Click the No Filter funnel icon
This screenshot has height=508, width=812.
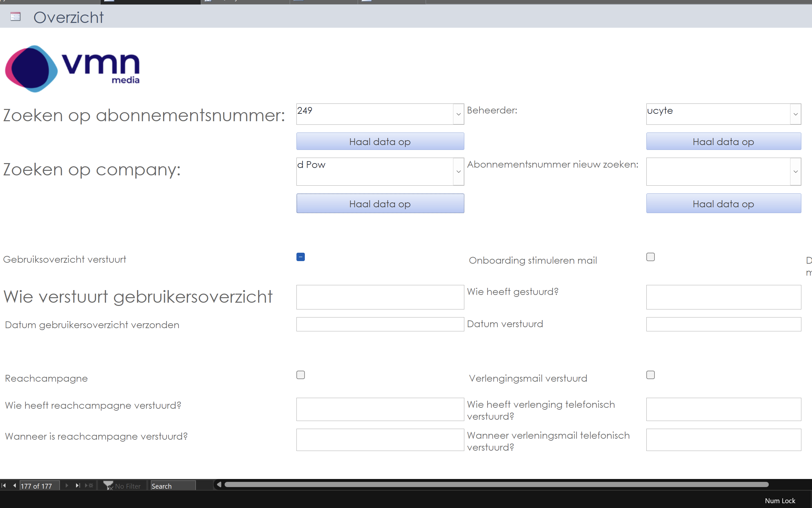[x=108, y=485]
